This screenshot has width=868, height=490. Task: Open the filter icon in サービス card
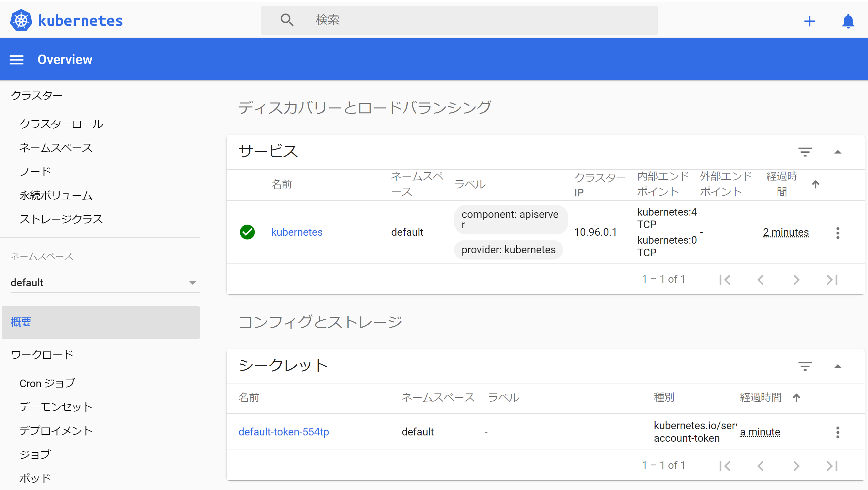[805, 152]
